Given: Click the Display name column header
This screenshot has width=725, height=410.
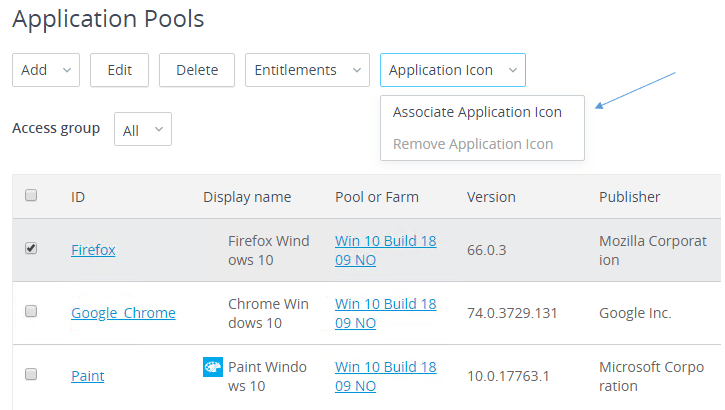Looking at the screenshot, I should (x=247, y=197).
